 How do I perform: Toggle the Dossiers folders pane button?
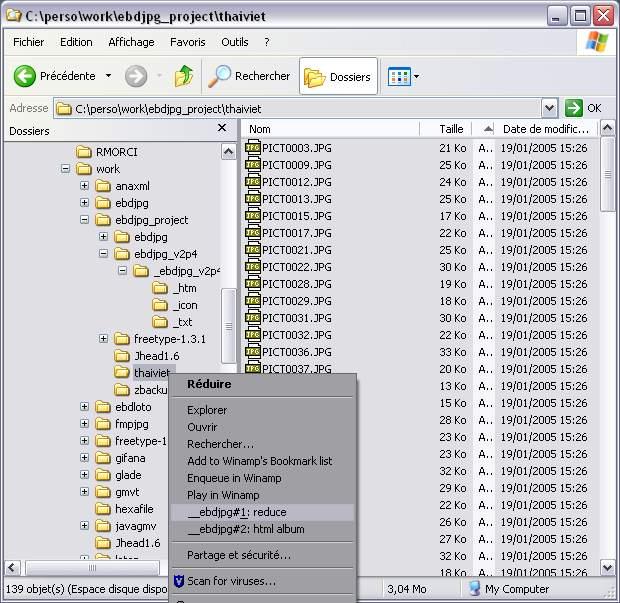pos(338,76)
